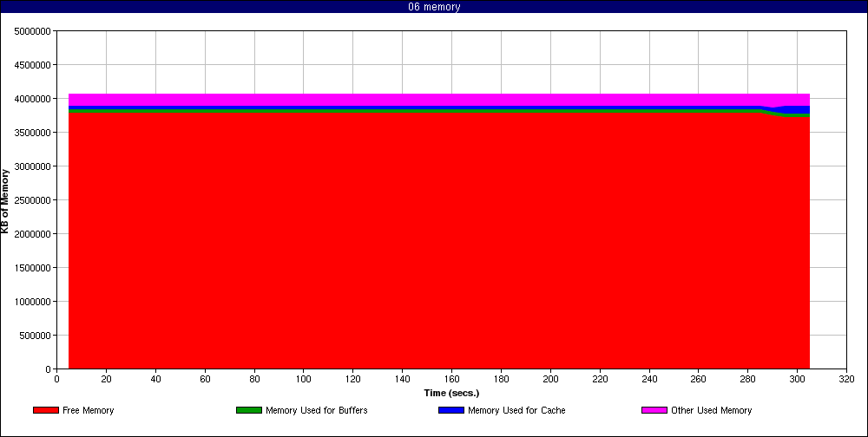Click the red free memory area in chart
This screenshot has width=868, height=437.
[439, 241]
